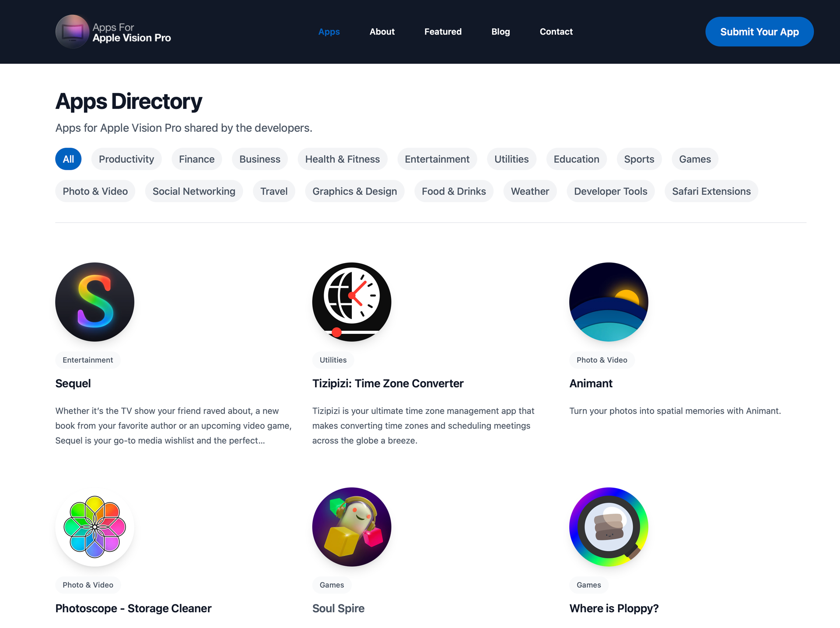
Task: Click the Sequel app icon
Action: click(x=94, y=302)
